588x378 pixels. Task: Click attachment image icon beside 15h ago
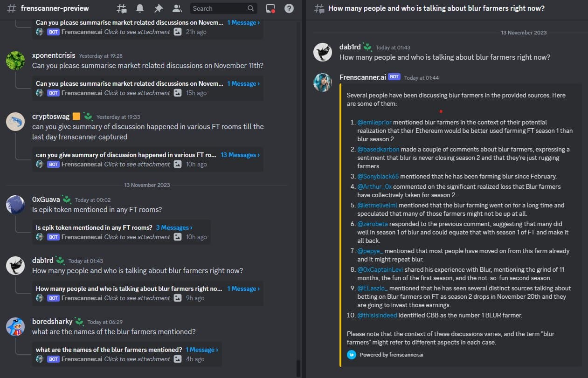click(178, 93)
